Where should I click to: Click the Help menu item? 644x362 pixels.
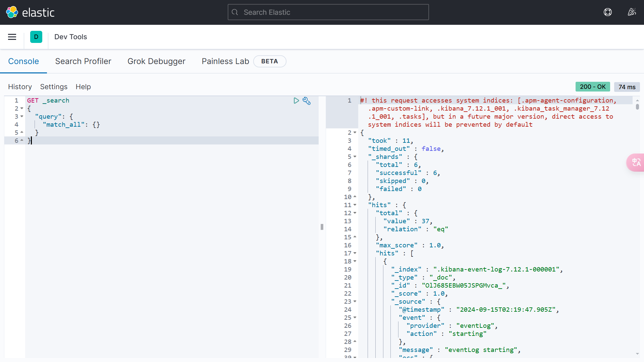pos(83,86)
